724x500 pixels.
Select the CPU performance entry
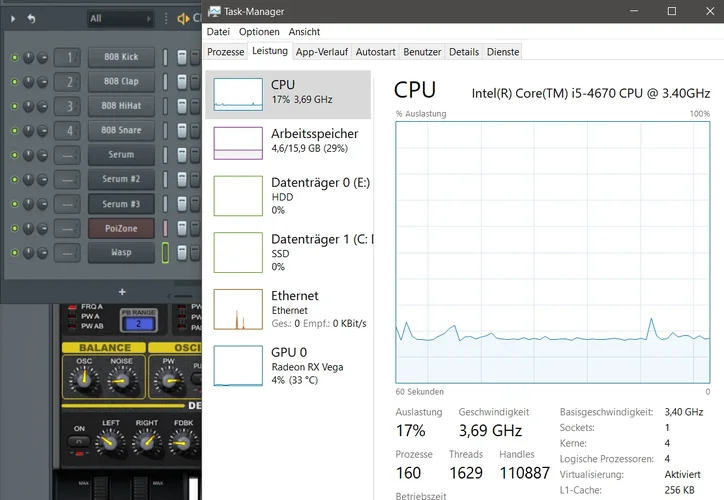click(288, 95)
